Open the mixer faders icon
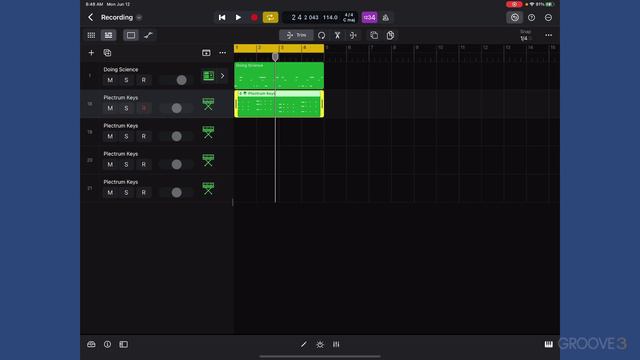 tap(336, 344)
